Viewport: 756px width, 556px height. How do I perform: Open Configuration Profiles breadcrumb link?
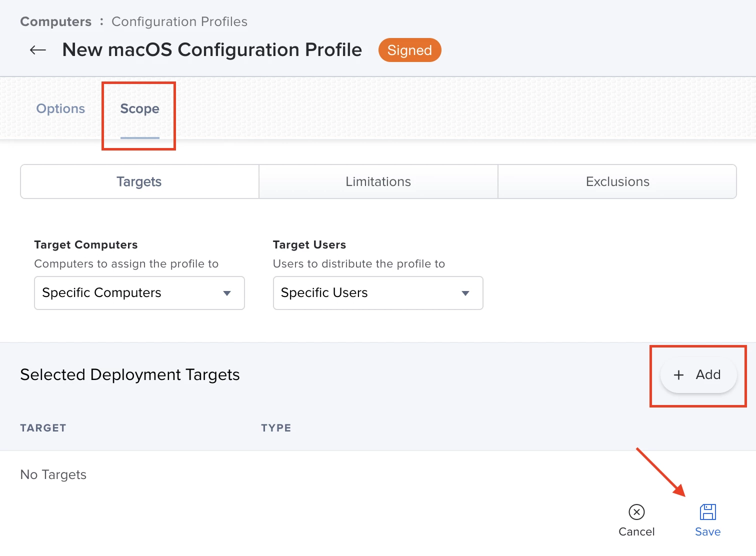(x=179, y=21)
